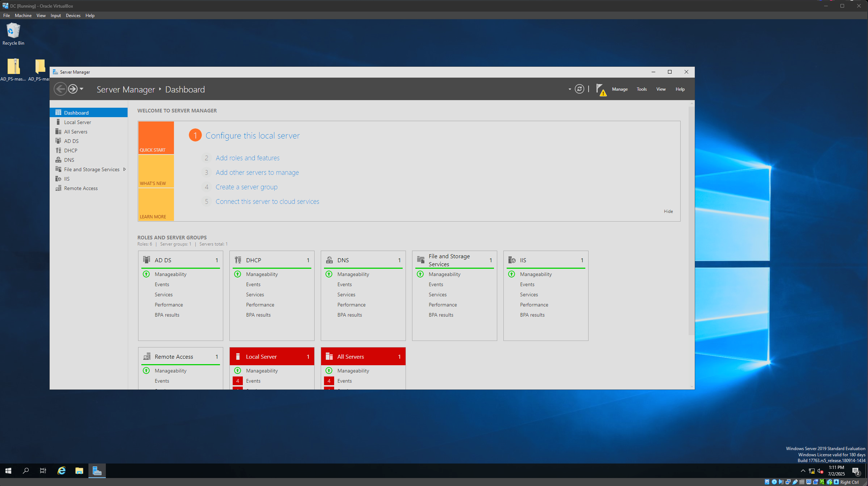Open IIS Events row

[x=527, y=284]
